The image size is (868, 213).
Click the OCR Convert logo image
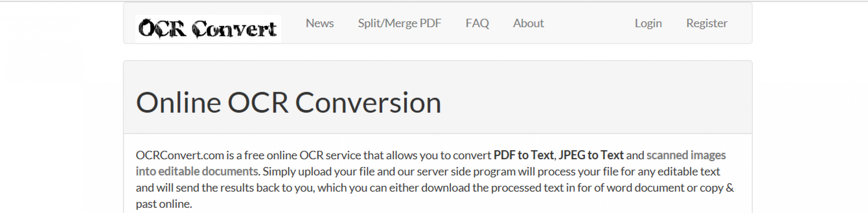tap(208, 29)
